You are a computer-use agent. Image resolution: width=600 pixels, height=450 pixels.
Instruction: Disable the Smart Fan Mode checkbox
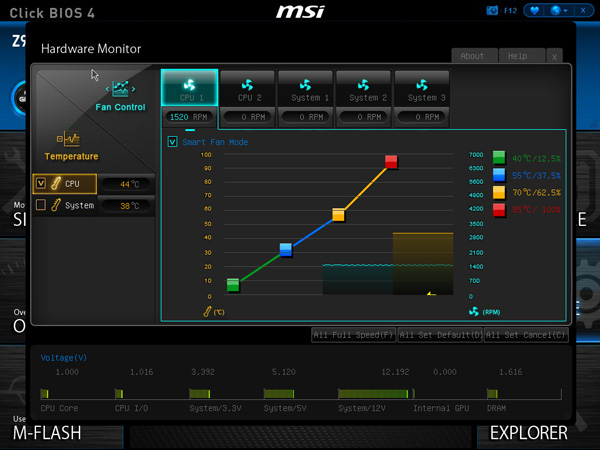(173, 142)
